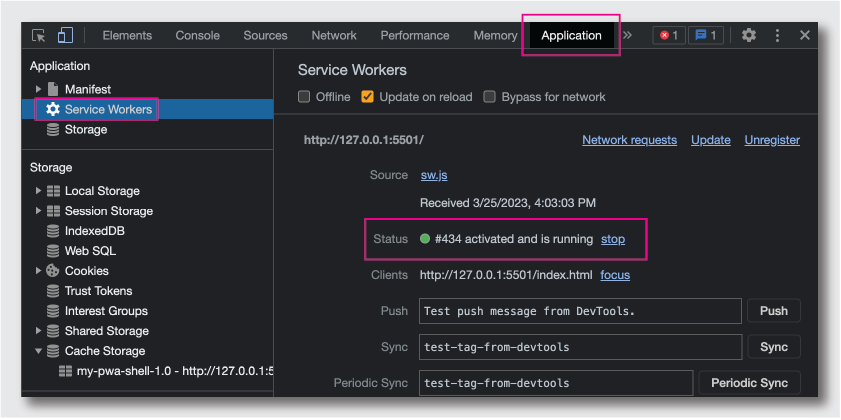Click the blue message count badge
The image size is (841, 420).
(x=706, y=35)
